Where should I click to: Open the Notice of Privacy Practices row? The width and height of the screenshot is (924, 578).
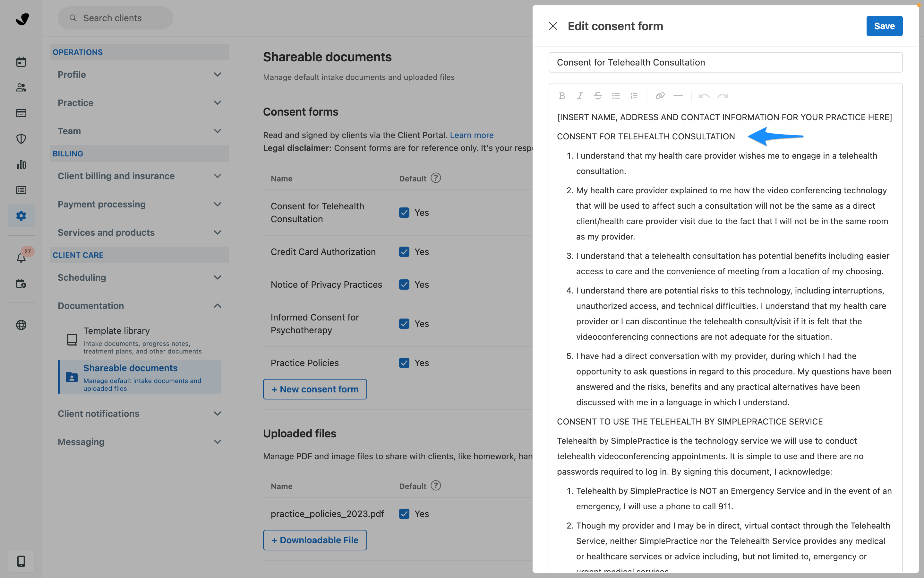(x=398, y=285)
